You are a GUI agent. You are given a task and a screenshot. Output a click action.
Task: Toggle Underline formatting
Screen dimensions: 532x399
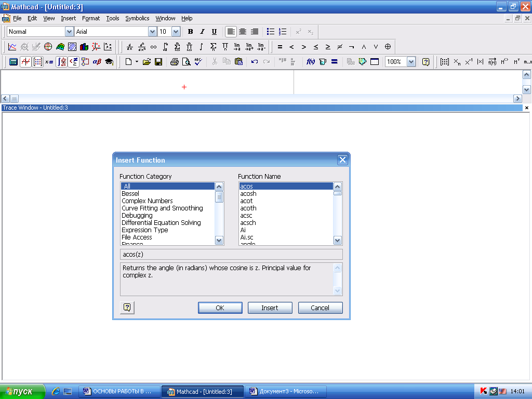click(x=214, y=32)
